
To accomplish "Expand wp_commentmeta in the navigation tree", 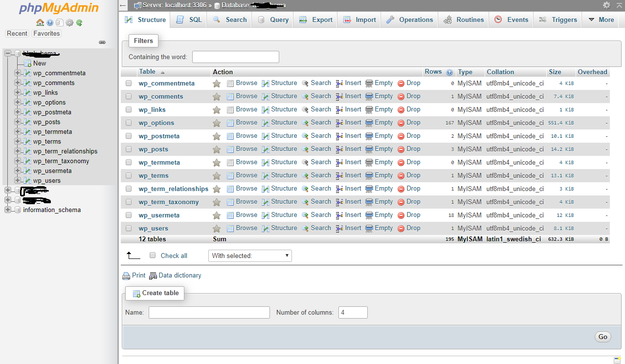I will [x=18, y=73].
